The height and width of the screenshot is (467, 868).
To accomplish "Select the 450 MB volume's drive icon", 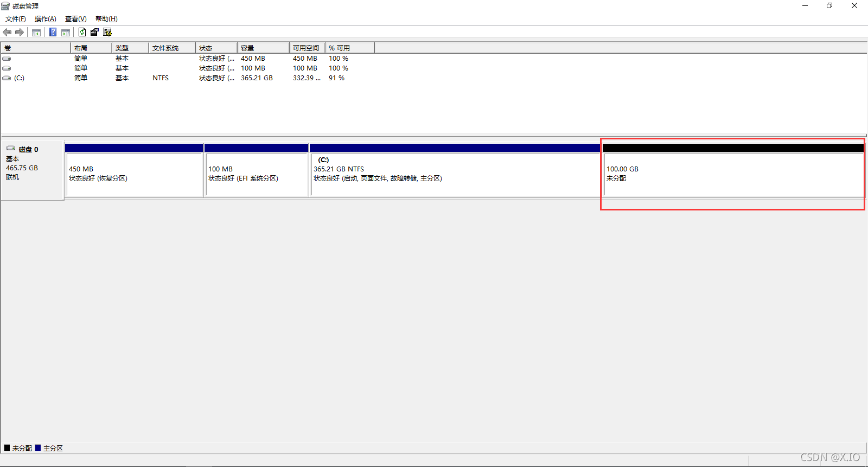I will tap(7, 59).
